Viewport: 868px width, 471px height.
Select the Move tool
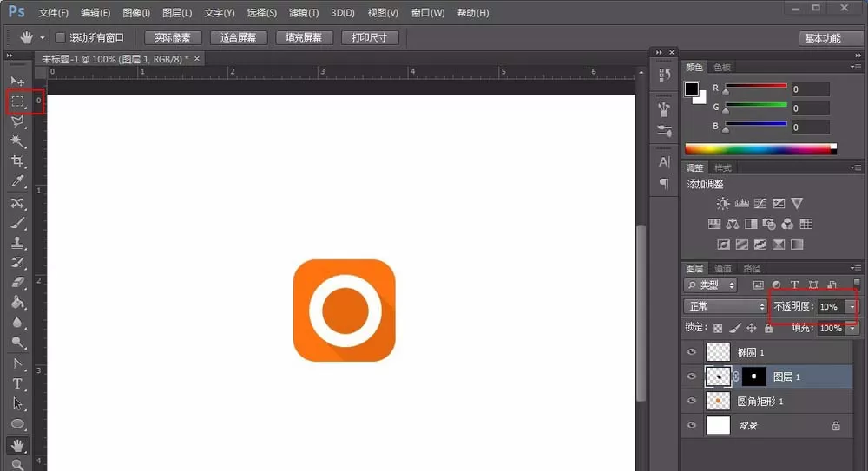(17, 82)
